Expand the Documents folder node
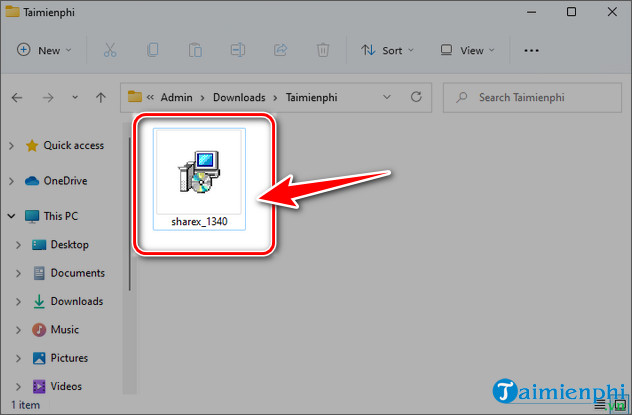 pyautogui.click(x=18, y=273)
